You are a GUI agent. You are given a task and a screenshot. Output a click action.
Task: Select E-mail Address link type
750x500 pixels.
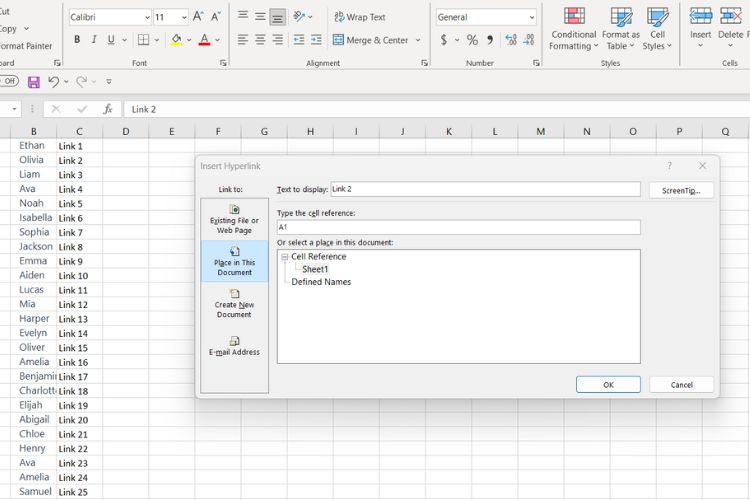[x=234, y=345]
